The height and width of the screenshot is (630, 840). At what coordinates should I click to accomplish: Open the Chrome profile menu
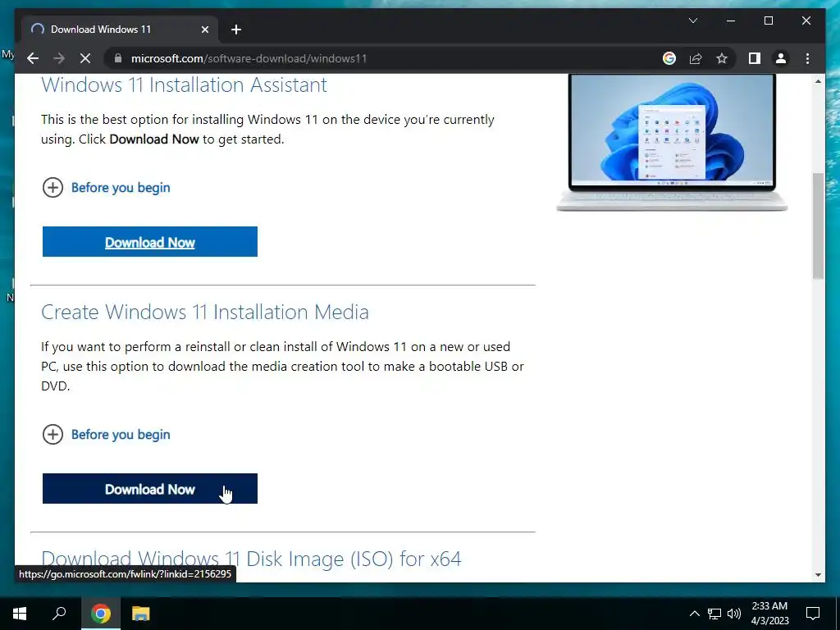point(781,58)
